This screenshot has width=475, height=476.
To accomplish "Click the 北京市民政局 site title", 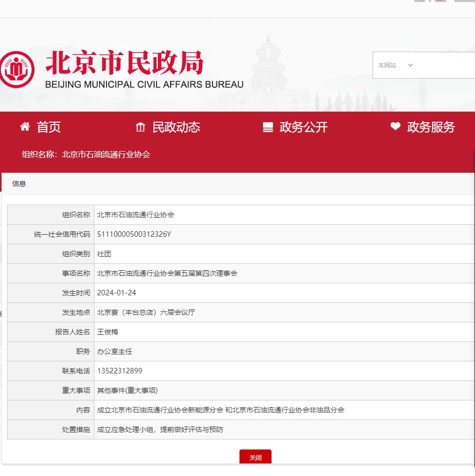I will [x=124, y=63].
